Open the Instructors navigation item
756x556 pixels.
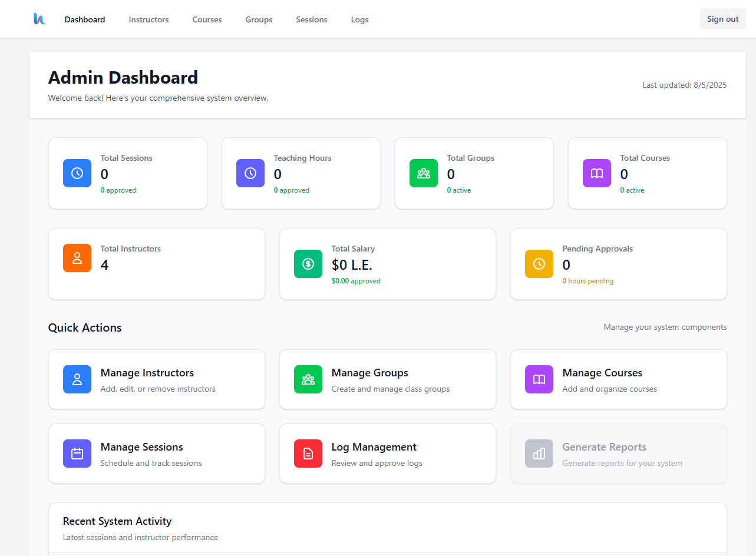148,19
